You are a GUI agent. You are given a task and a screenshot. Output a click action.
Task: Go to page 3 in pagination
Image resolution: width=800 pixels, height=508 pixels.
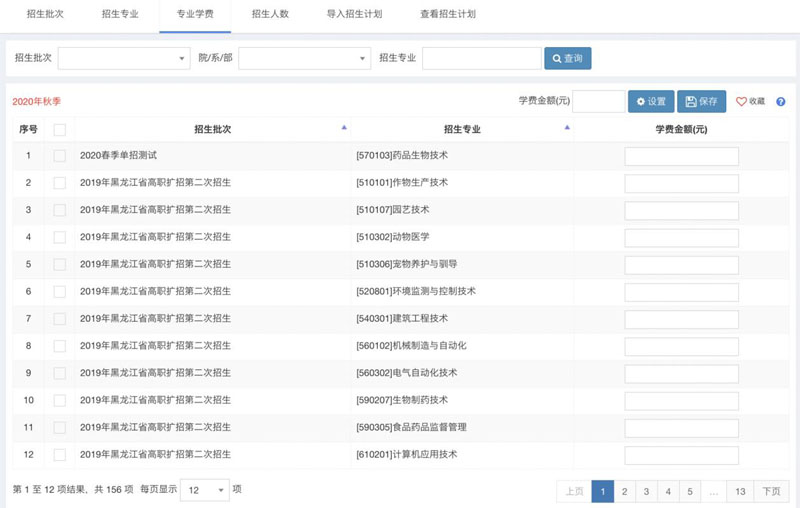tap(646, 491)
